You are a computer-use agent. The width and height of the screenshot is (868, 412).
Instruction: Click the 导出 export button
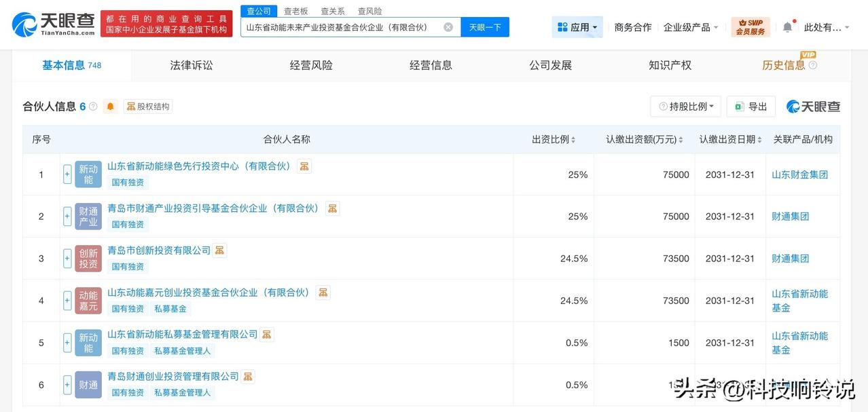click(751, 107)
